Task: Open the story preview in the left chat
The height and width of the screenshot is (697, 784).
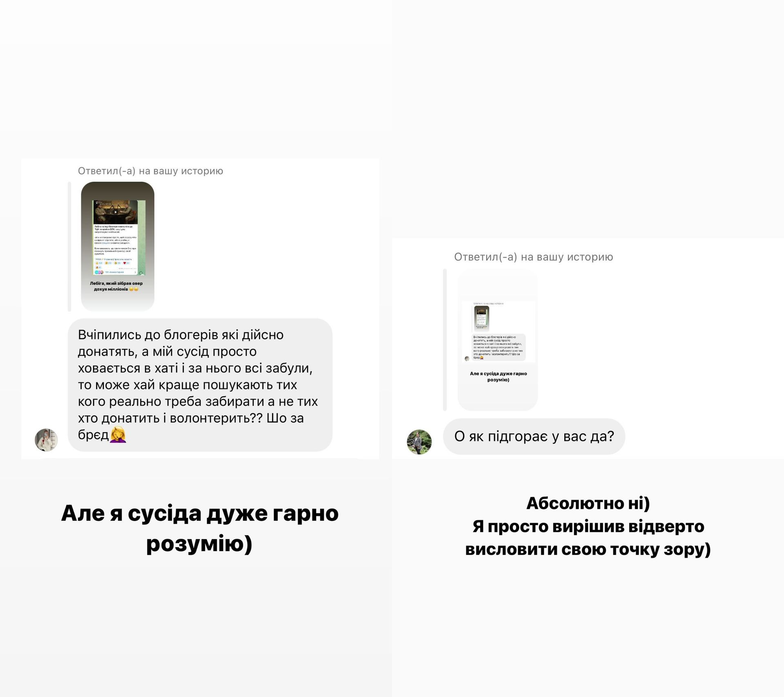Action: coord(118,246)
